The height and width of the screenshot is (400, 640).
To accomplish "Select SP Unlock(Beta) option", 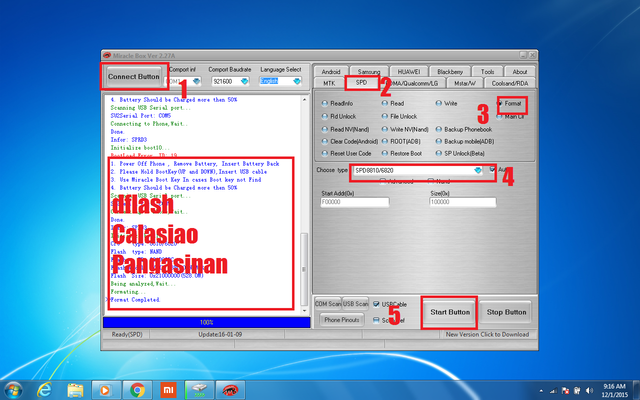I will pyautogui.click(x=460, y=153).
